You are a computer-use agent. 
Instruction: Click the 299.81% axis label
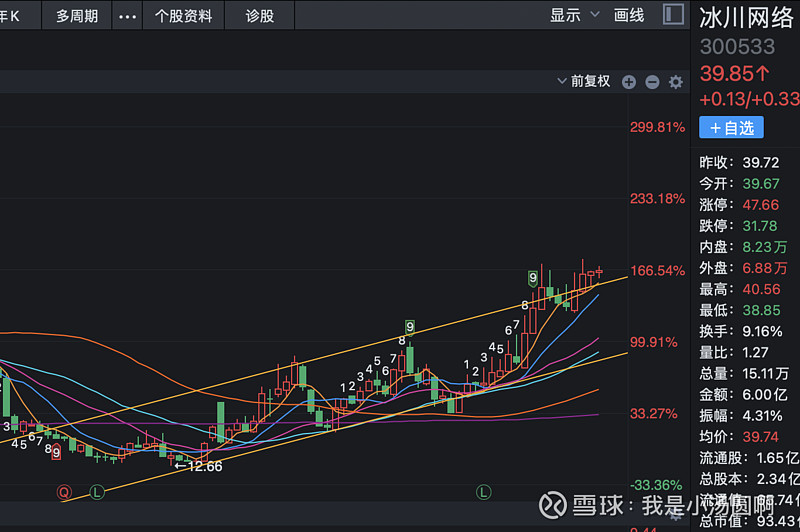(657, 127)
